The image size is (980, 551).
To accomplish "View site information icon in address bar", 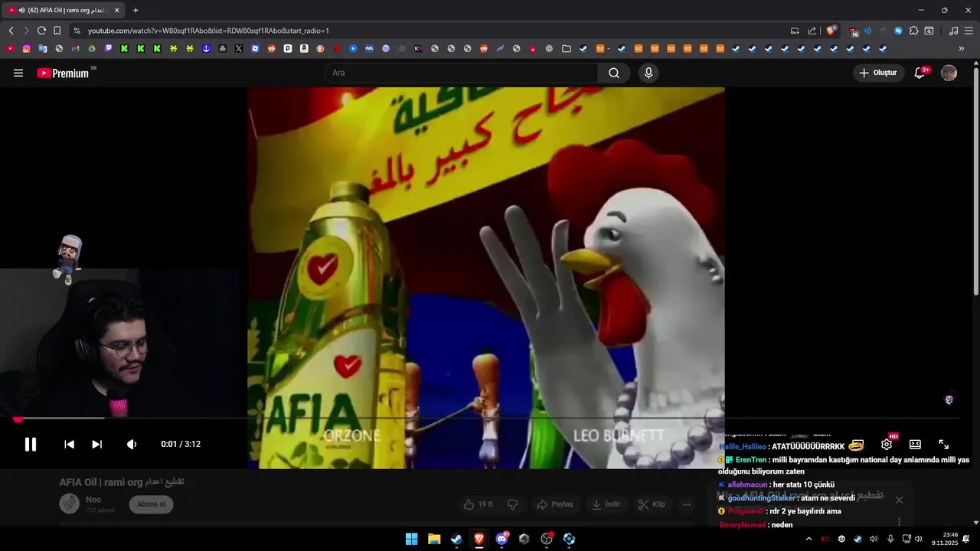I will pos(77,31).
